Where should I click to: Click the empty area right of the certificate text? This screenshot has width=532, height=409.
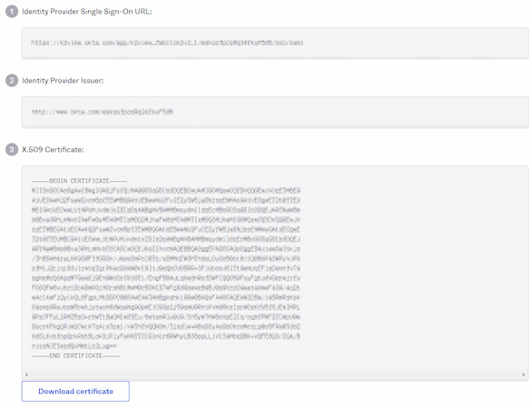(412, 268)
